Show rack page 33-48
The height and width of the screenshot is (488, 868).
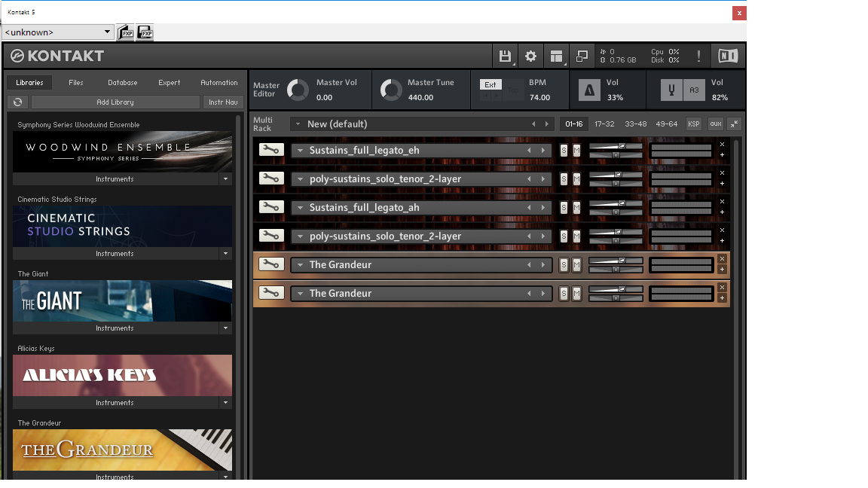point(635,124)
